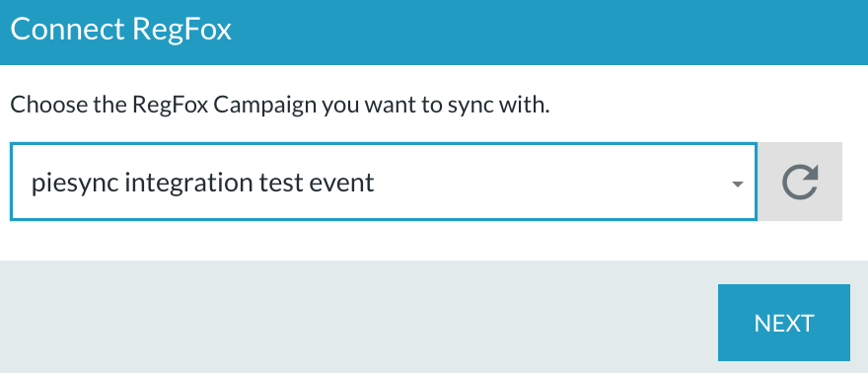The image size is (868, 373).
Task: Click the Connect RegFox dialog title
Action: [x=120, y=30]
